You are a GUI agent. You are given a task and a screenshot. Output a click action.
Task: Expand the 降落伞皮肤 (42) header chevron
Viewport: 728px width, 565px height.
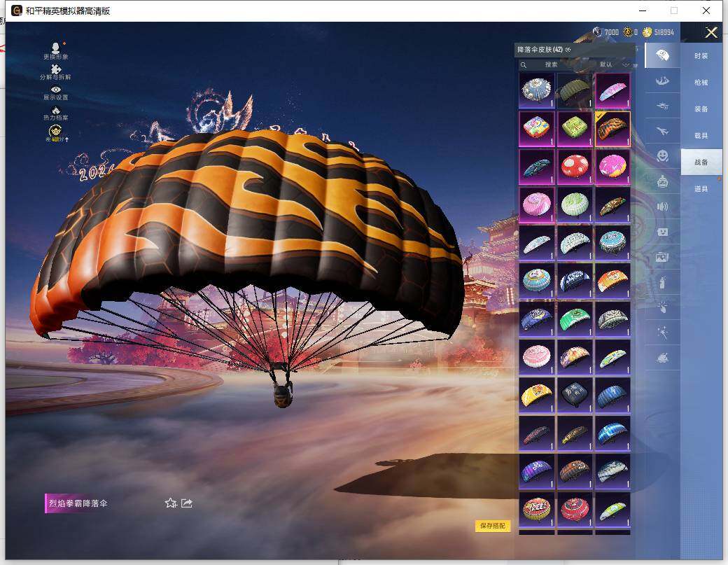tap(568, 50)
